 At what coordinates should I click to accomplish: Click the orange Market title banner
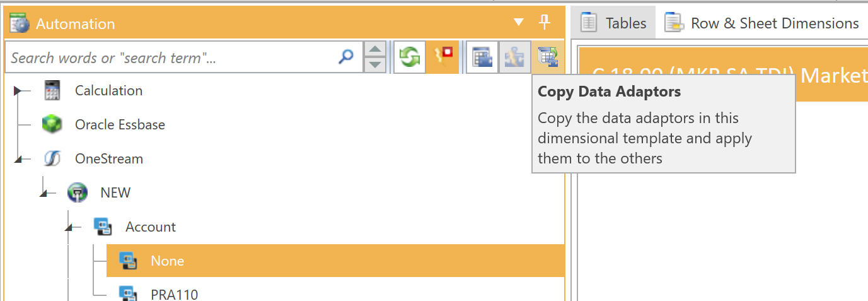(723, 74)
